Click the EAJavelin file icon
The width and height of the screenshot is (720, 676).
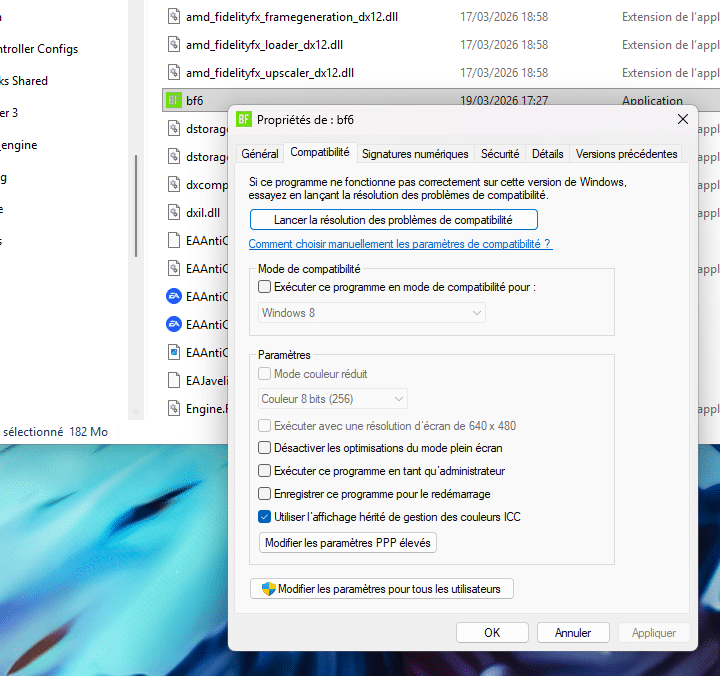[173, 381]
